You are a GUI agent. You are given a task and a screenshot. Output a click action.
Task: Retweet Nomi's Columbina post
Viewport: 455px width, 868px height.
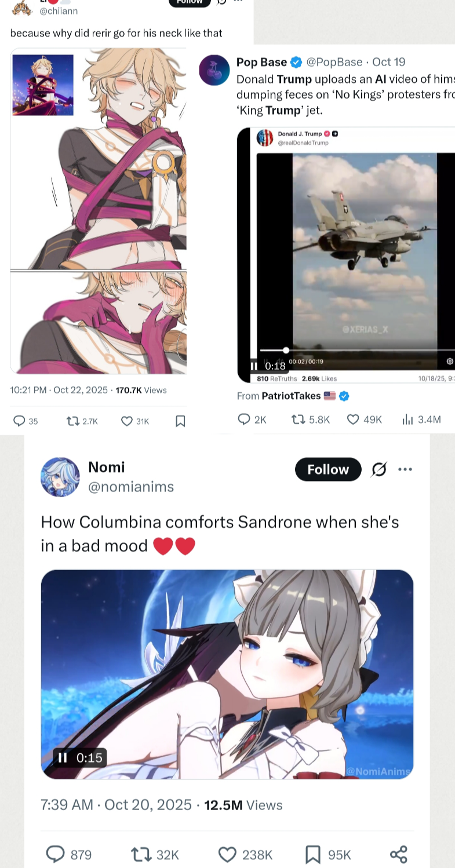pos(140,854)
